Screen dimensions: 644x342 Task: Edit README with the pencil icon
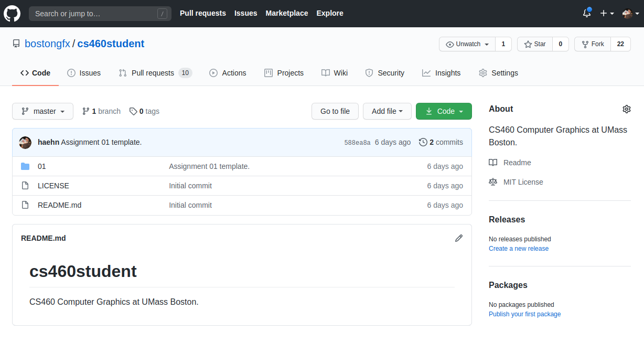tap(459, 238)
